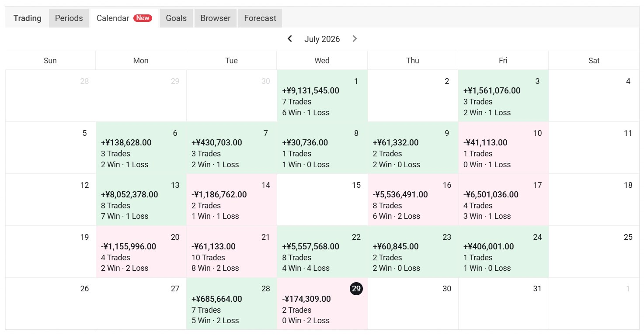Viewport: 644px width, 335px height.
Task: Click the empty July 15 day cell
Action: pos(322,200)
